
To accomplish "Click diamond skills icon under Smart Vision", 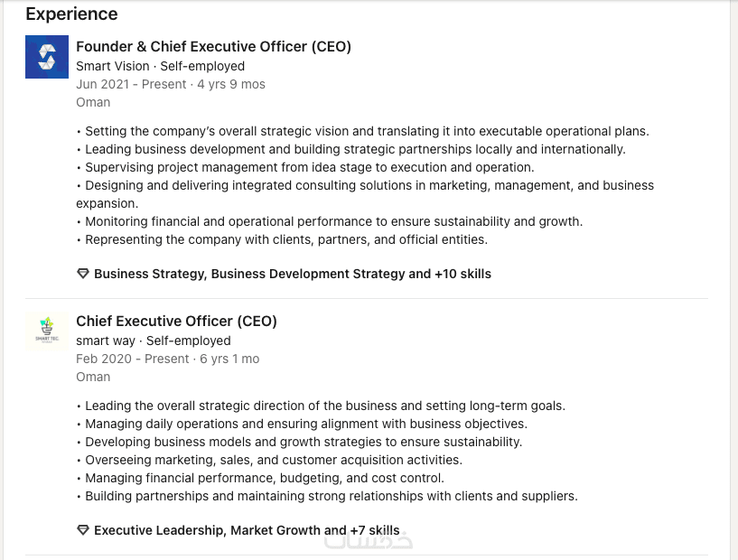I will coord(83,274).
